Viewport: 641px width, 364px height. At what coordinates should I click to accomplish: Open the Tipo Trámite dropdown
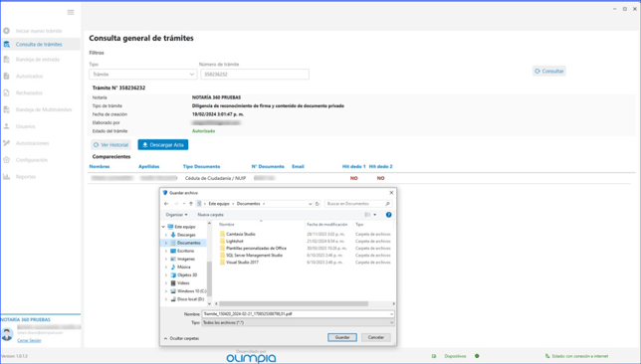point(142,75)
